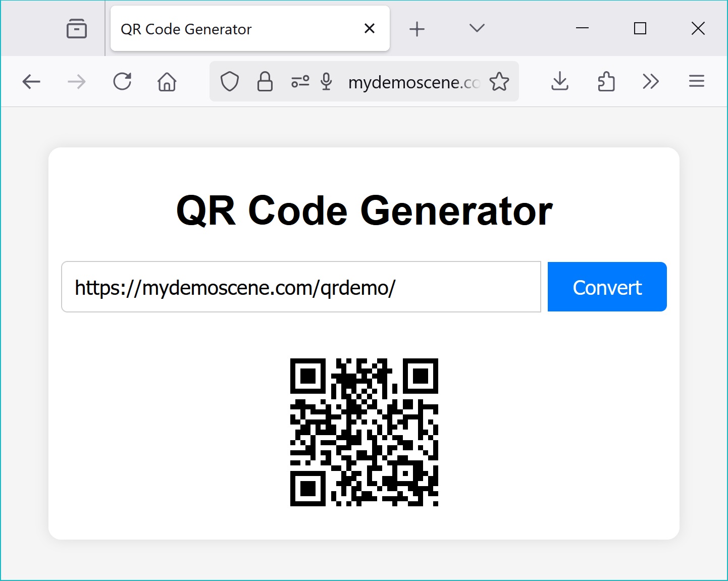Screen dimensions: 728x581
Task: Open the tab overview chevron
Action: point(476,28)
